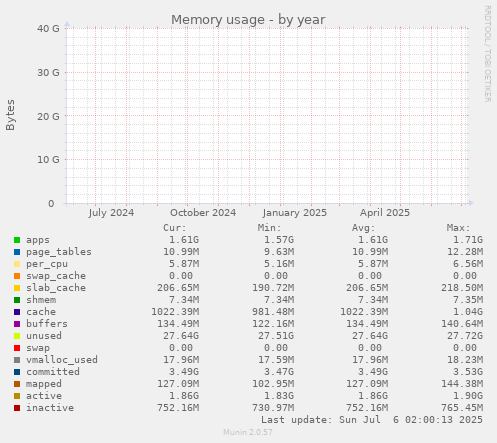
Task: Click the 'Max:' column header
Action: (458, 228)
